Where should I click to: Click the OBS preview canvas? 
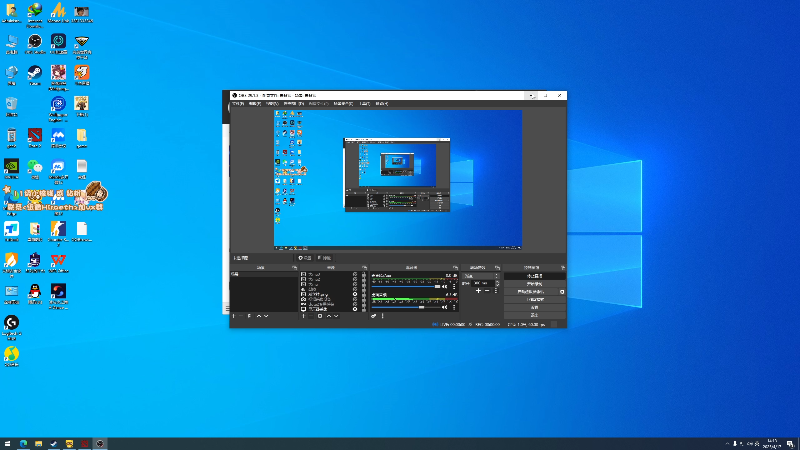click(x=398, y=180)
